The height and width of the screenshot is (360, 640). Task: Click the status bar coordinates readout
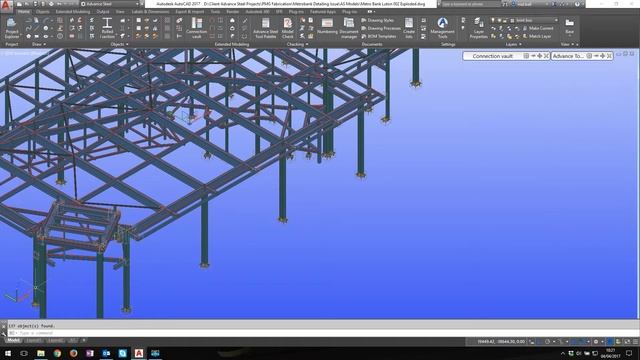(x=501, y=342)
